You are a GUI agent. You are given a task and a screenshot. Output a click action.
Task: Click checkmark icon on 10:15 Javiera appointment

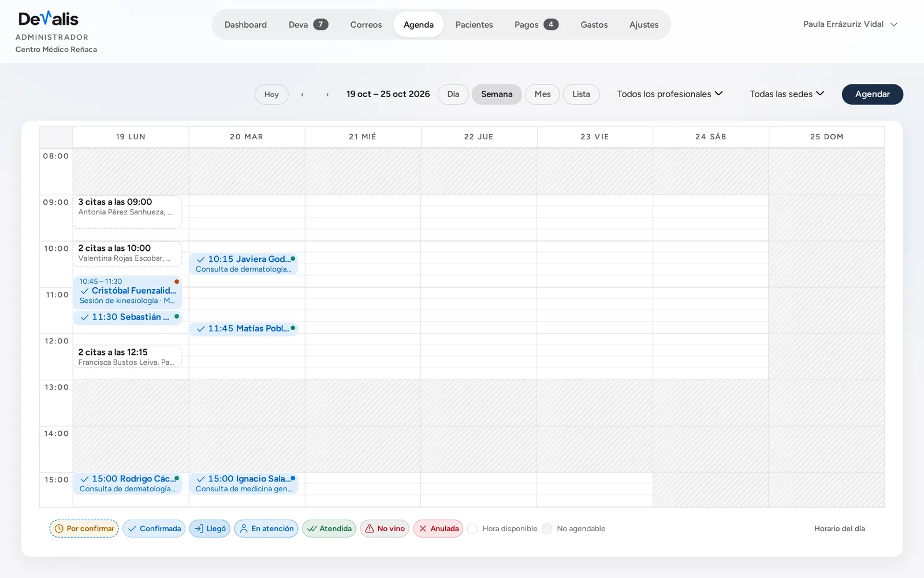click(201, 260)
